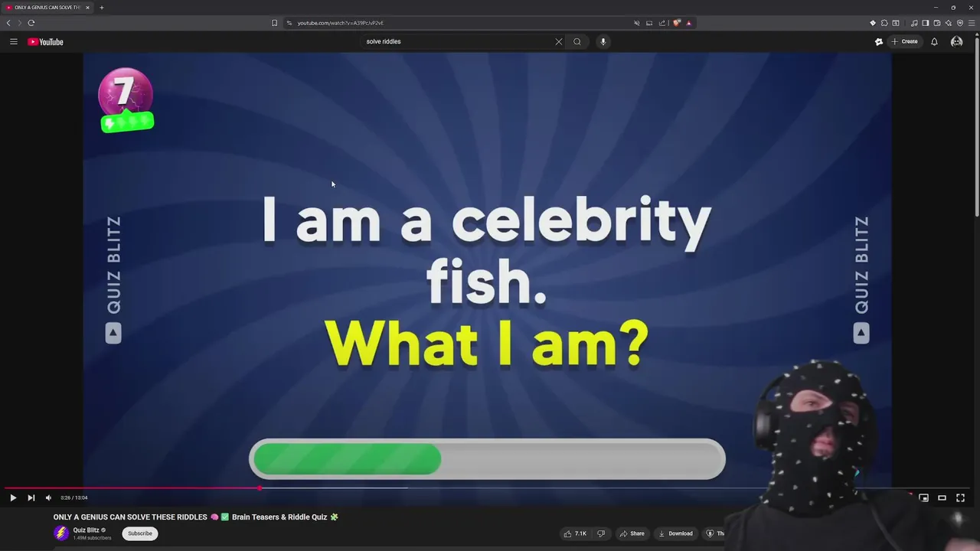980x551 pixels.
Task: Open the Brave music playlist icon
Action: pos(914,23)
